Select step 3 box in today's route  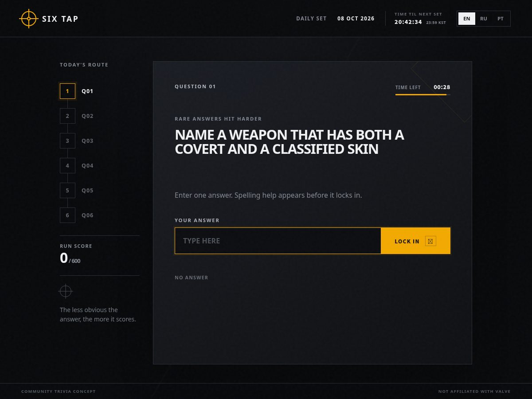[67, 141]
